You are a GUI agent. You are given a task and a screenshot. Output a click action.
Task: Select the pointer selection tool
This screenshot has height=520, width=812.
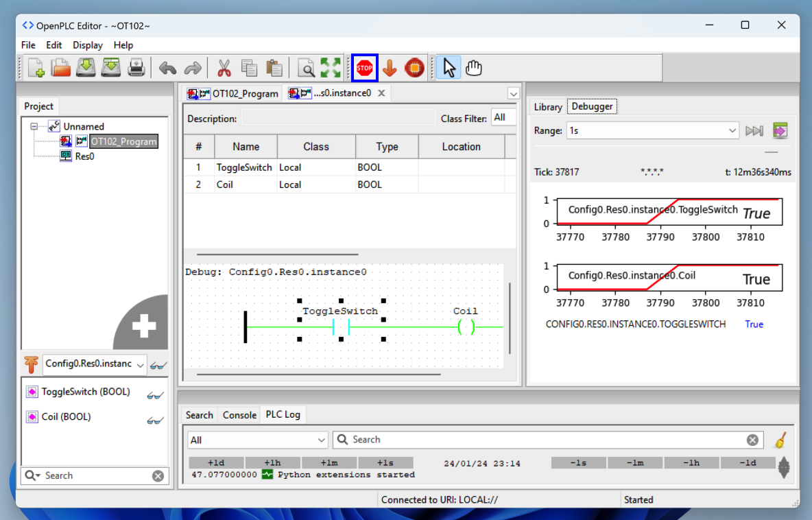(x=449, y=68)
